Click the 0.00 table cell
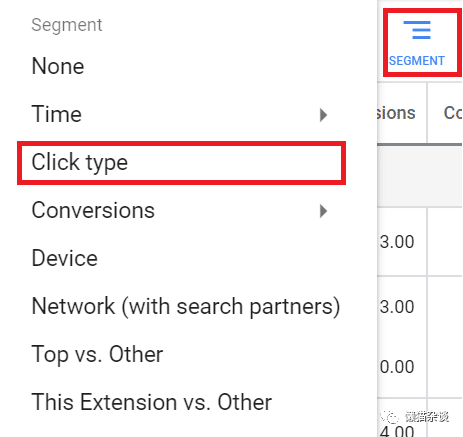The image size is (463, 437). point(397,367)
